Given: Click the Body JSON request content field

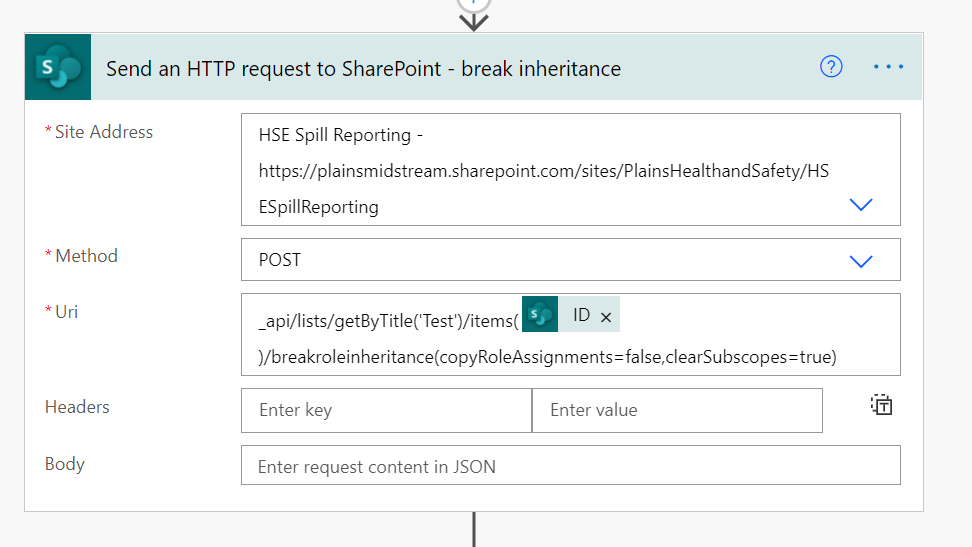Looking at the screenshot, I should [570, 466].
